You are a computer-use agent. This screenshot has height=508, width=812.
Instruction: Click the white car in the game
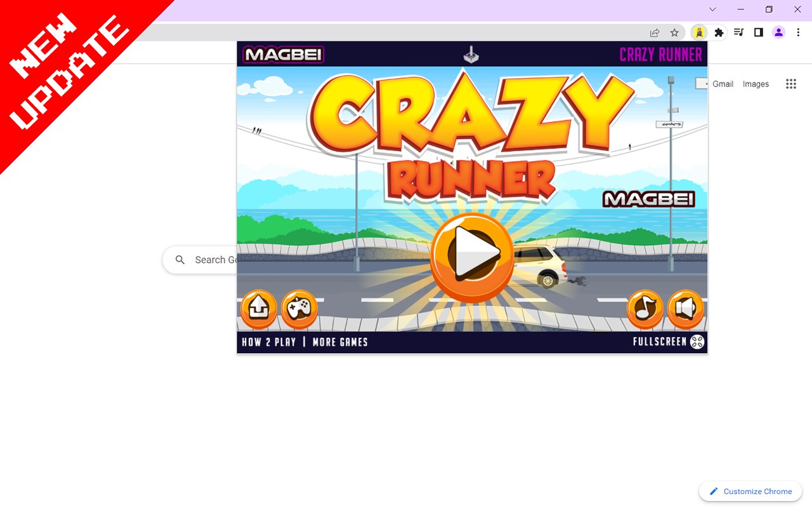539,267
